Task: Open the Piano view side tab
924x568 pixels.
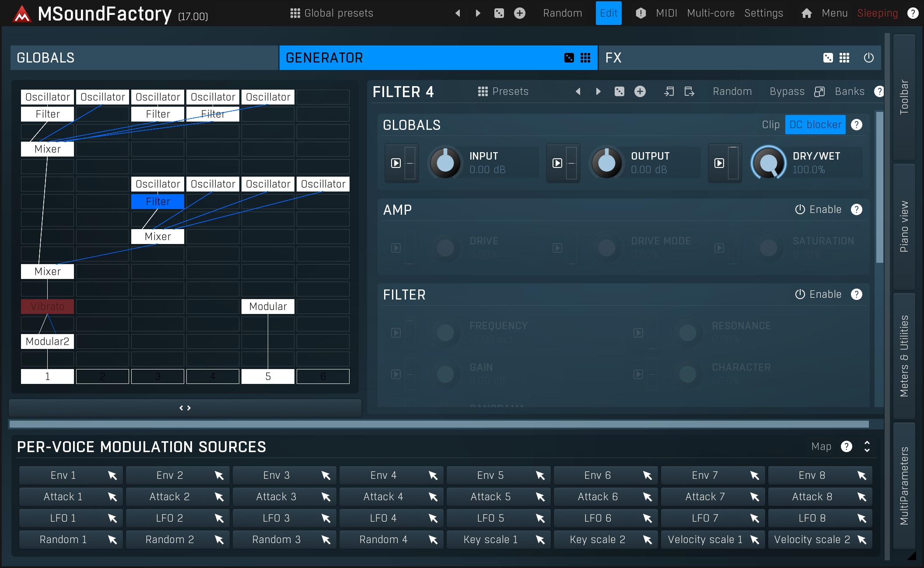Action: coord(904,227)
